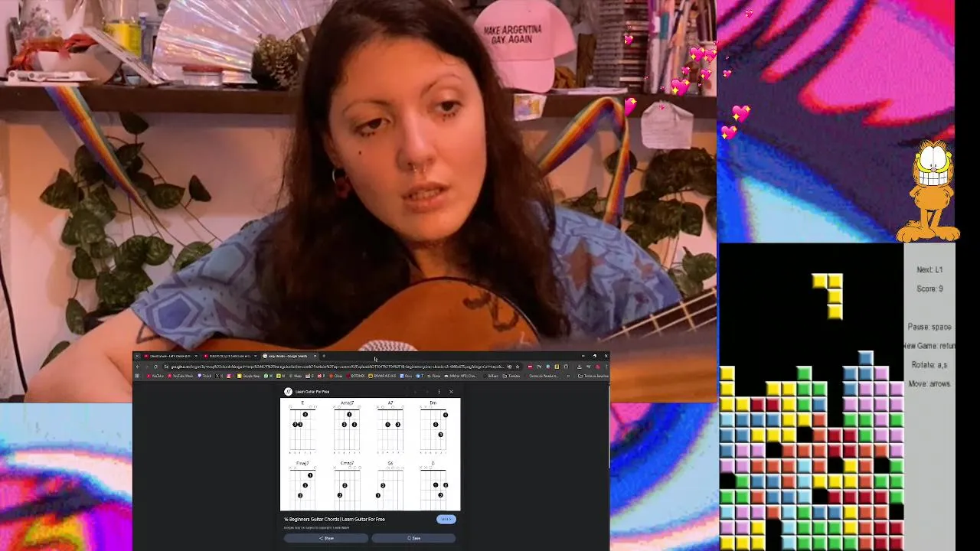The width and height of the screenshot is (980, 551).
Task: Open the Maps bookmark
Action: coord(296,376)
